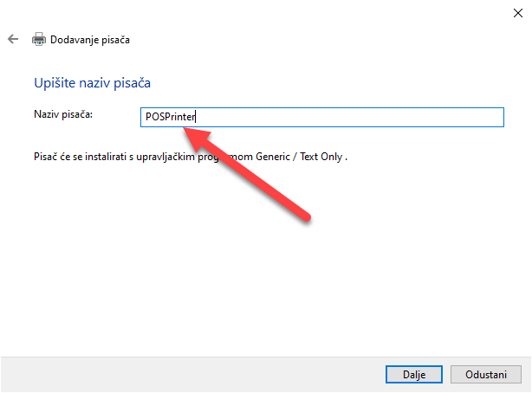Screen dimensions: 532x393
Task: Click the word "Dodavanje" in the title
Action: coord(72,39)
